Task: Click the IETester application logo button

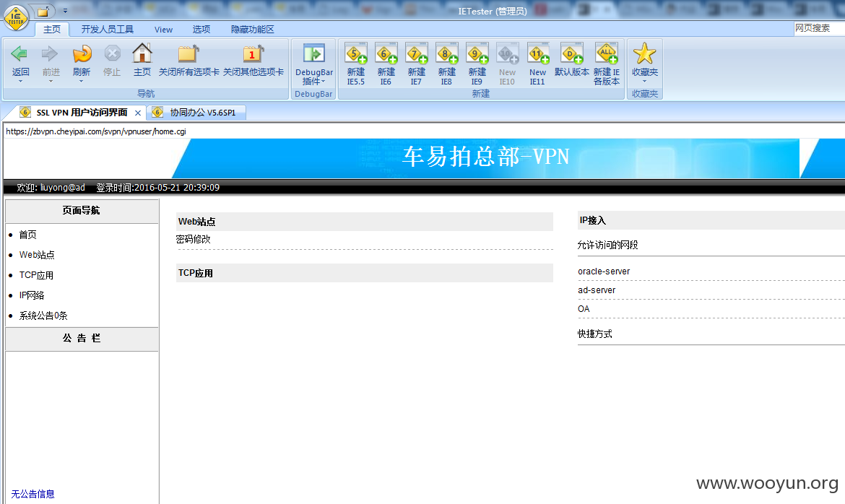Action: coord(16,18)
